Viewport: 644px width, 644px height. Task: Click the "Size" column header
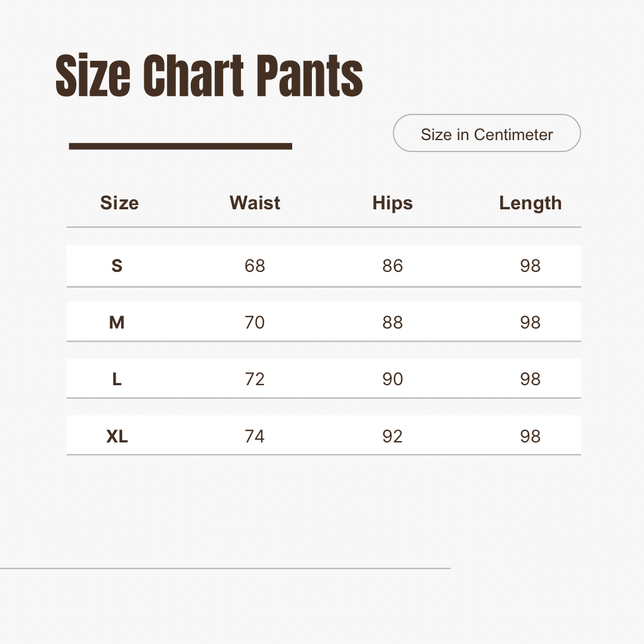point(119,203)
